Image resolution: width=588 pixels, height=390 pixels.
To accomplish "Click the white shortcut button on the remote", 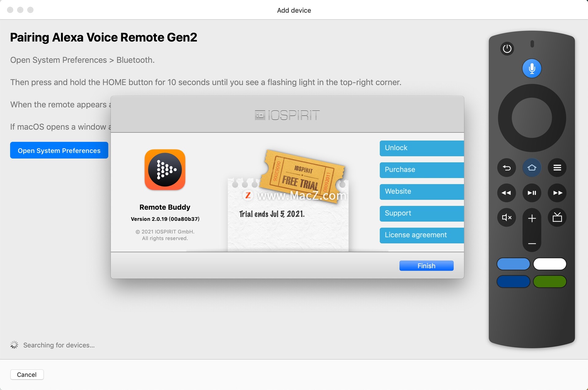I will 550,264.
